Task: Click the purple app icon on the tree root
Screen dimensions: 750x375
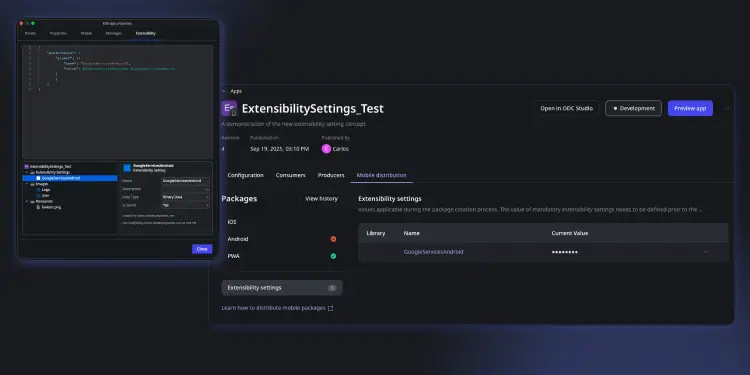Action: 26,166
